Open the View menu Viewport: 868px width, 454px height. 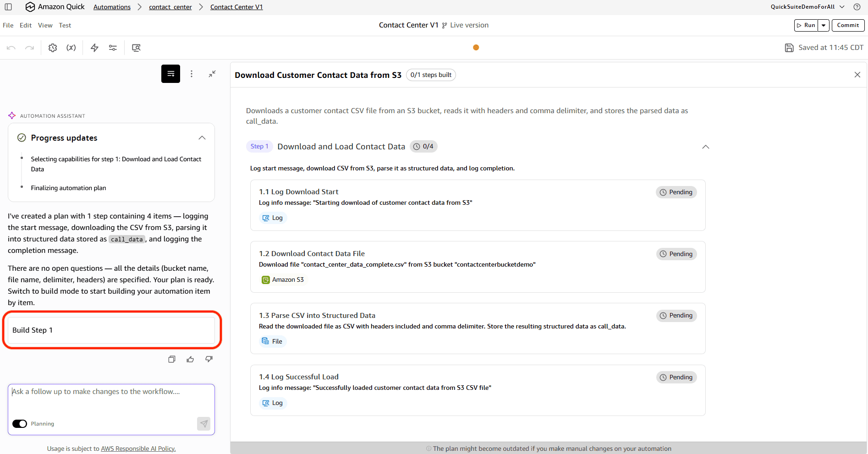pyautogui.click(x=45, y=25)
